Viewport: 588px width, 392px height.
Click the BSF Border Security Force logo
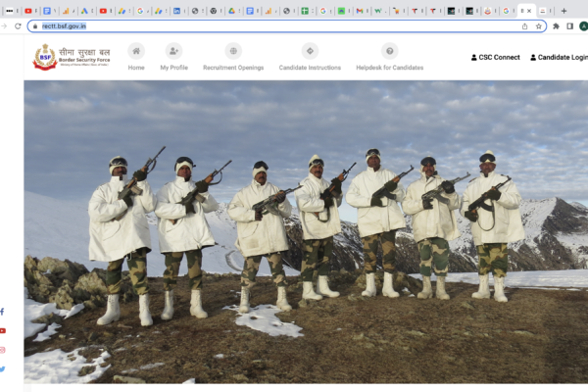(72, 57)
